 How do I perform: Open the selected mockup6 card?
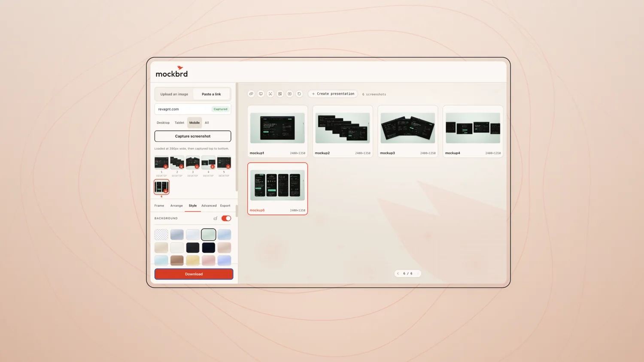click(277, 189)
